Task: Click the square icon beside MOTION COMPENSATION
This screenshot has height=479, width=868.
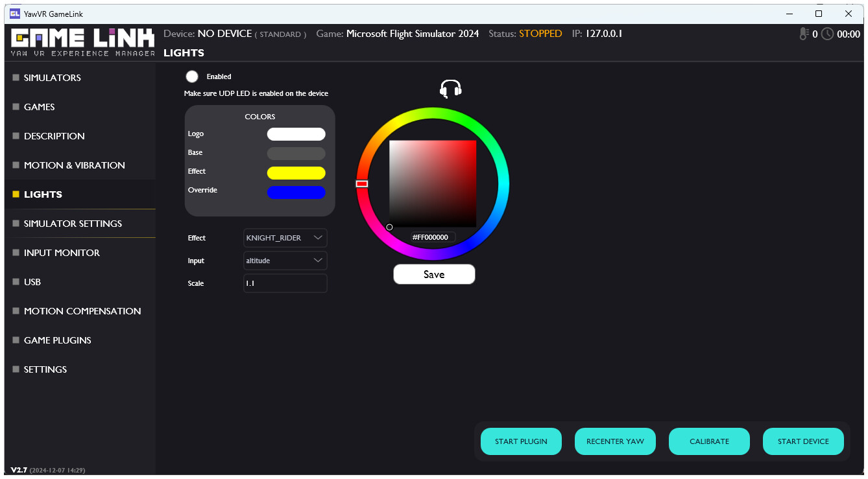Action: pyautogui.click(x=15, y=311)
